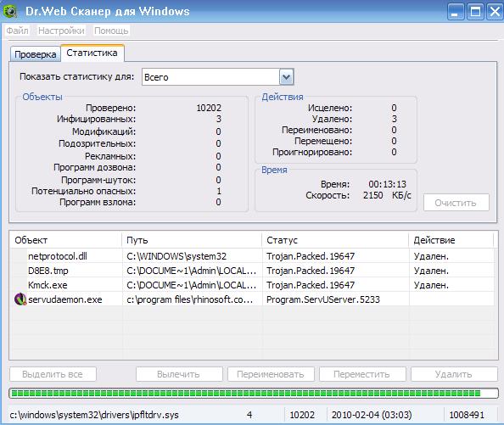
Task: Minimize the Dr.Web Scanner window
Action: coord(456,12)
